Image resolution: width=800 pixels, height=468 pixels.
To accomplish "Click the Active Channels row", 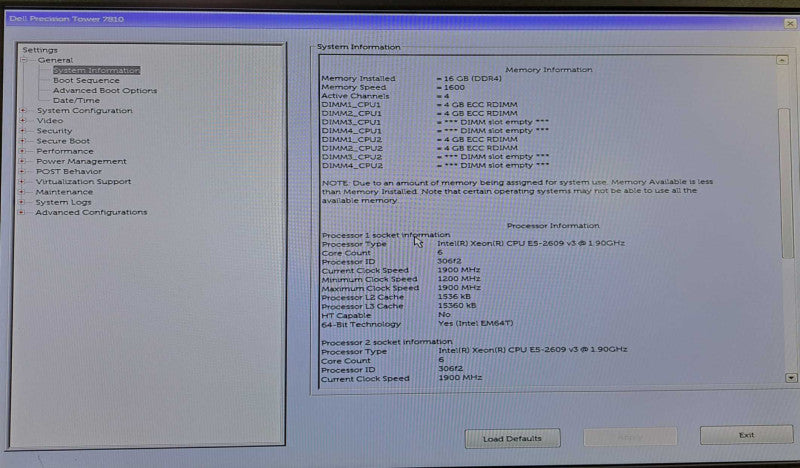I will [x=385, y=96].
